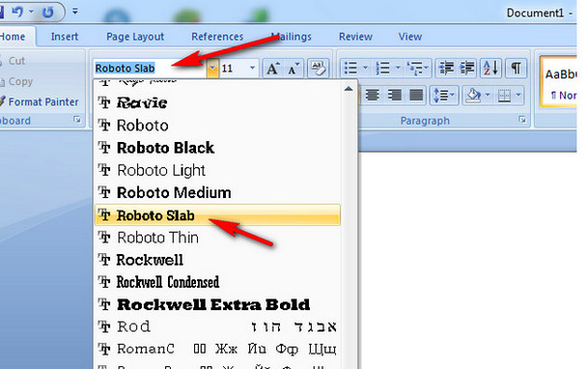The image size is (588, 369).
Task: Justify the paragraph text
Action: point(416,95)
